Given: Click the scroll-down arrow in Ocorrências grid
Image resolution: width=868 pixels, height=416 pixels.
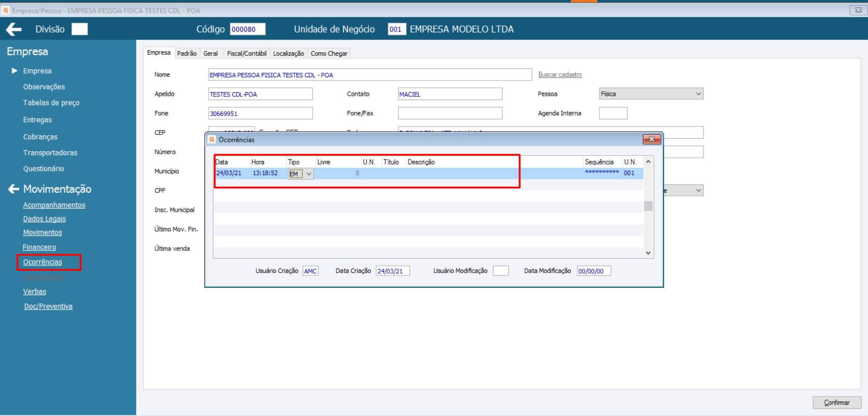Looking at the screenshot, I should [x=649, y=253].
